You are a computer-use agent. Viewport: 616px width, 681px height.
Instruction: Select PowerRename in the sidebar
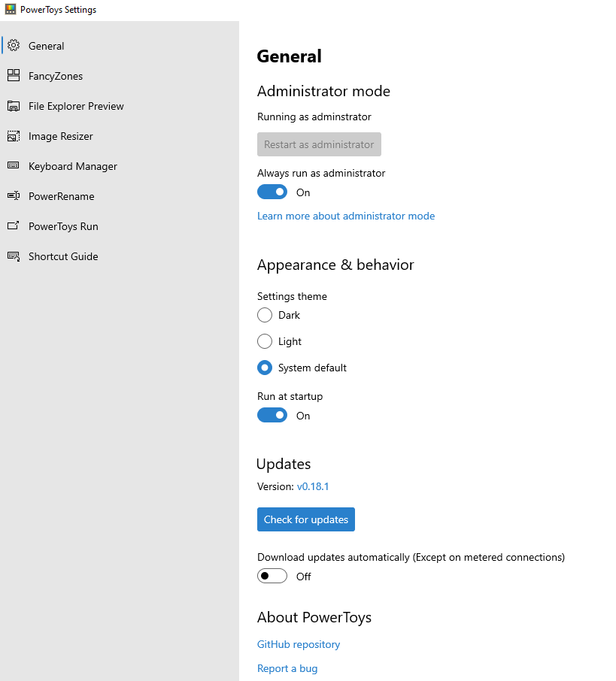[x=120, y=196]
